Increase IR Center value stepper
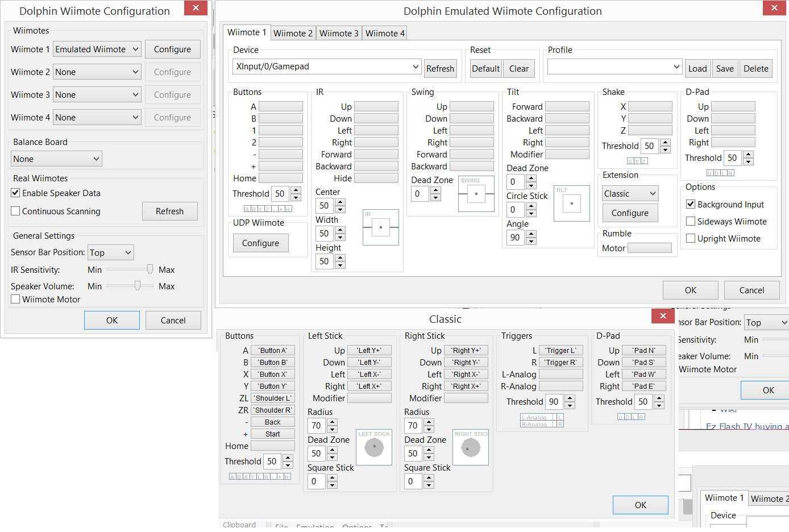The height and width of the screenshot is (532, 789). point(340,202)
